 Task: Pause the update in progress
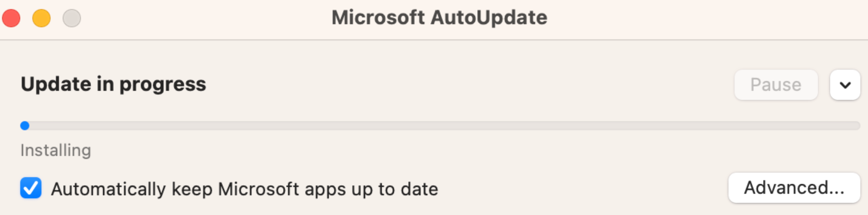(x=775, y=85)
